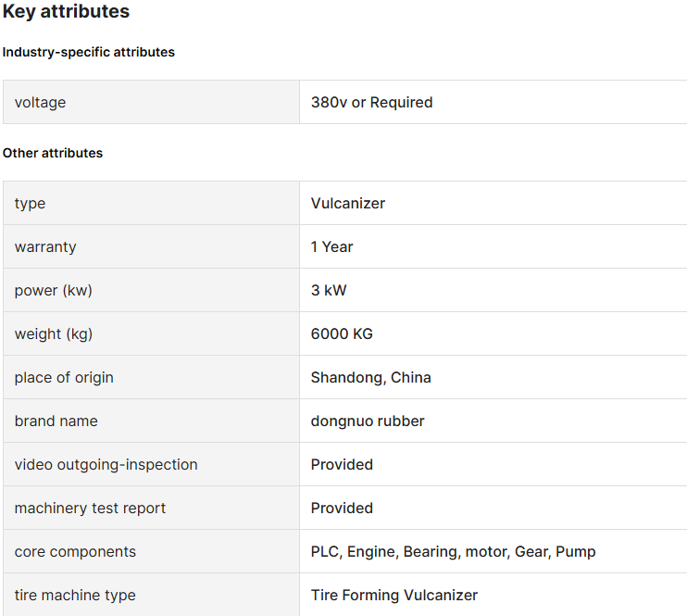Click the warranty label cell
The width and height of the screenshot is (687, 616).
click(x=151, y=246)
